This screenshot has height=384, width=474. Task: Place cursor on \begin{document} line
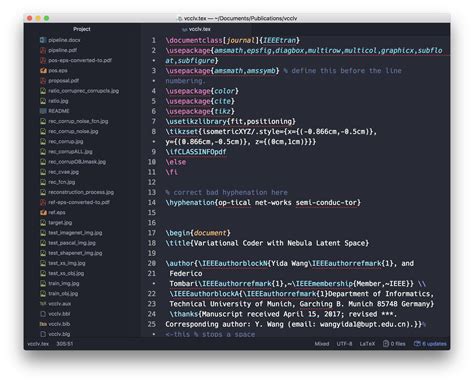[198, 233]
